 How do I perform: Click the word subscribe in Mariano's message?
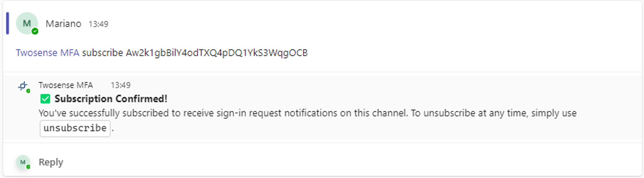[x=102, y=53]
